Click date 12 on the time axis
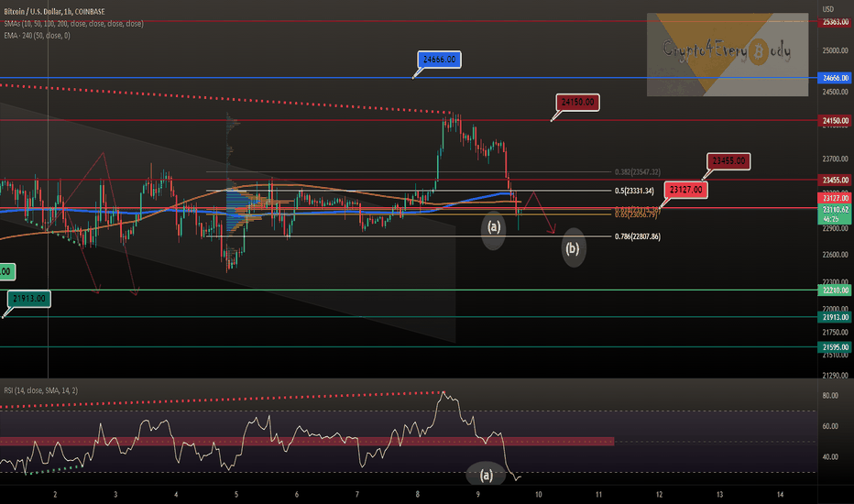 pyautogui.click(x=659, y=495)
